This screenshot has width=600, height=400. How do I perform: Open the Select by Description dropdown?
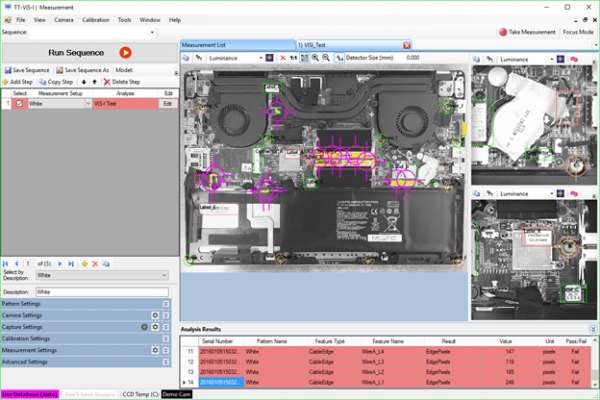point(166,274)
